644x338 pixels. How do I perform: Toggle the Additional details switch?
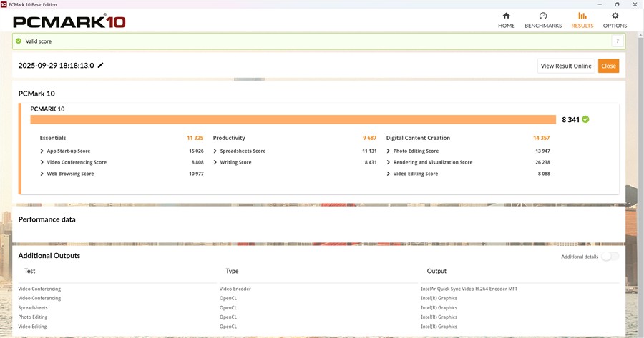(x=610, y=257)
